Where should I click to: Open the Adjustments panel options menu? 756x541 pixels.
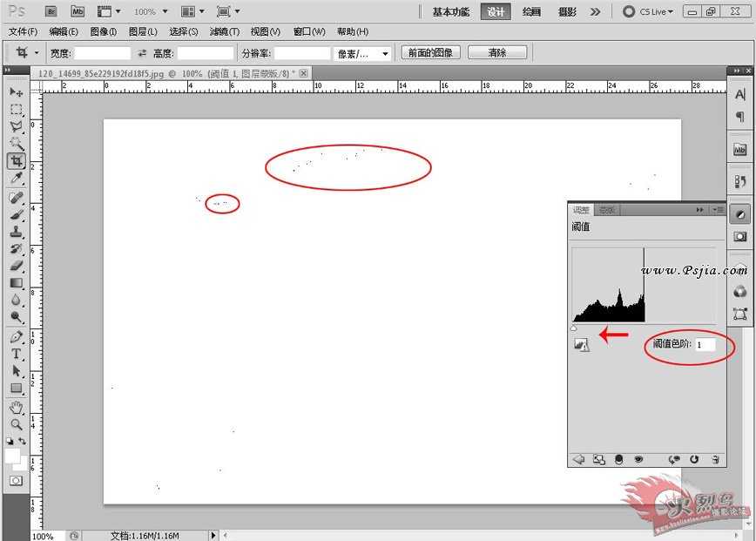point(719,210)
